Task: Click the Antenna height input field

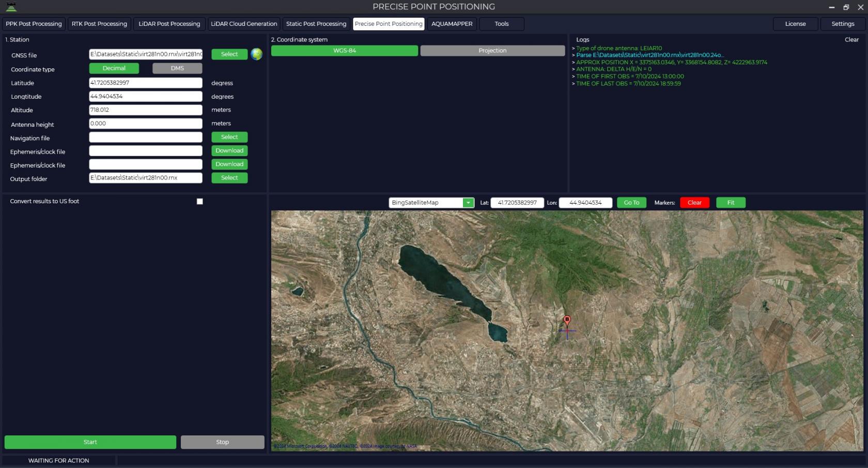Action: (146, 124)
